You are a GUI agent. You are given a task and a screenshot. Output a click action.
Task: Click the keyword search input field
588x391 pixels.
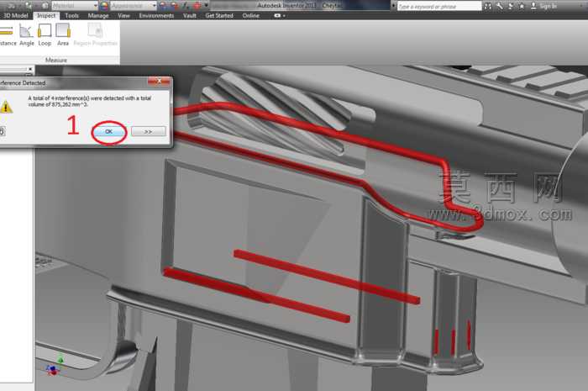439,6
